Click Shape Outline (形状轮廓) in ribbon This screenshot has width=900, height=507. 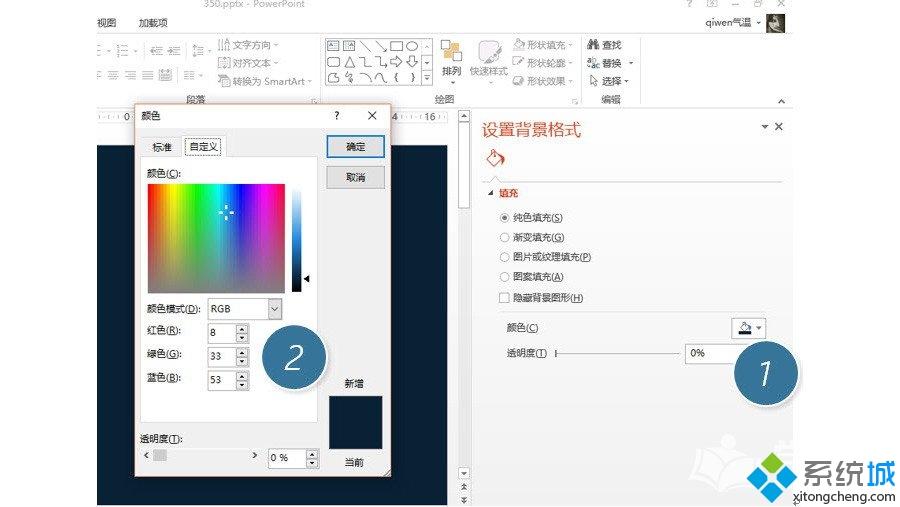coord(520,63)
